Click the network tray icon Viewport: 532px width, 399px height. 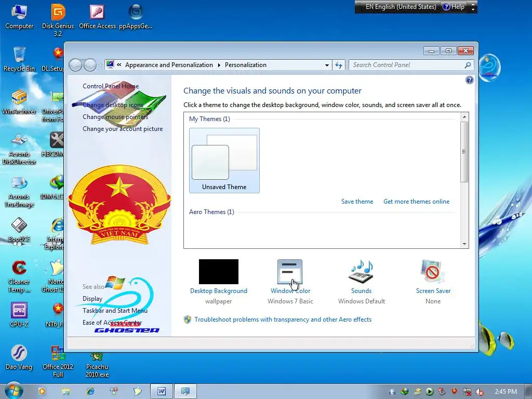tap(467, 392)
